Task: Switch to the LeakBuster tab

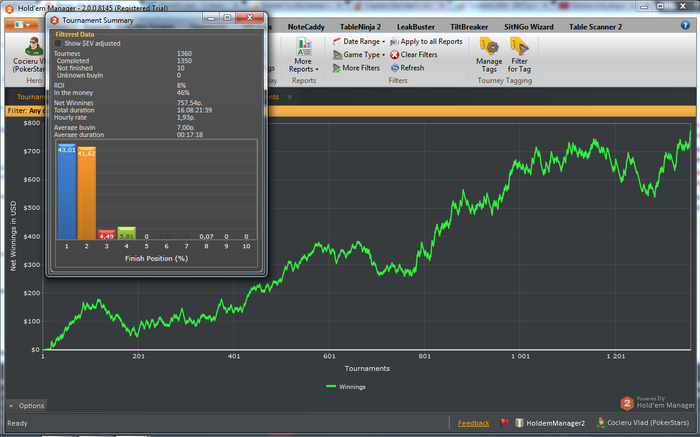Action: pos(416,27)
